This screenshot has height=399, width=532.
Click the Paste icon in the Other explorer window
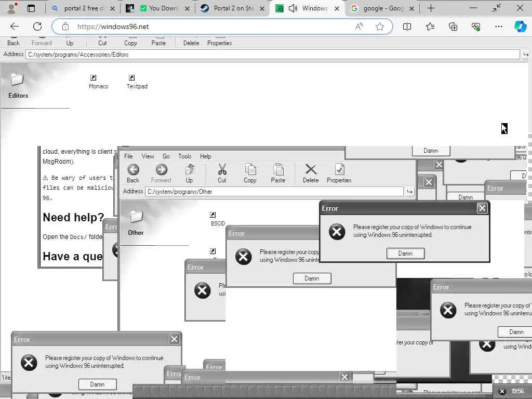[x=278, y=169]
